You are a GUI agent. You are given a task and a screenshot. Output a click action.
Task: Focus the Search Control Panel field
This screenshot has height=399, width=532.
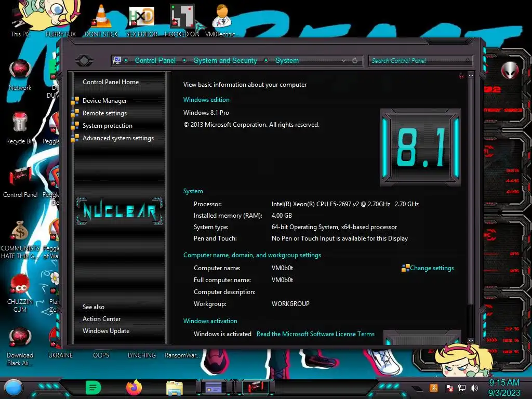[x=420, y=61]
